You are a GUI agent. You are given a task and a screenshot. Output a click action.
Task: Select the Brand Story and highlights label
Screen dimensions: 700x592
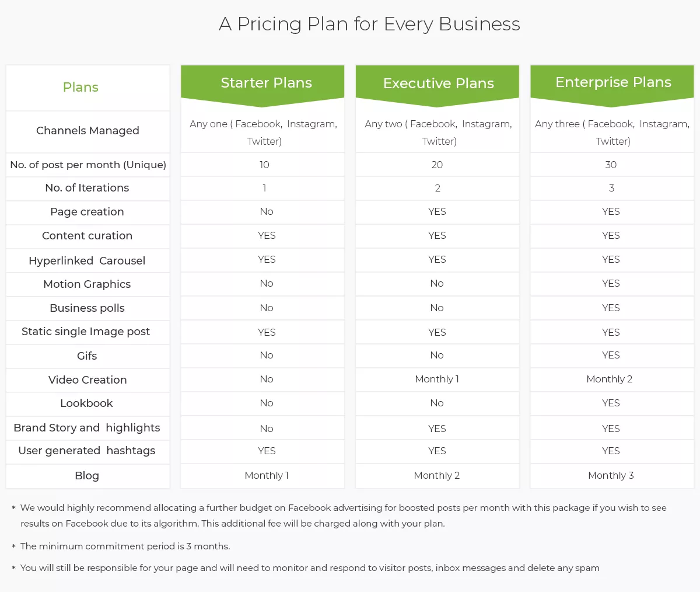[87, 428]
